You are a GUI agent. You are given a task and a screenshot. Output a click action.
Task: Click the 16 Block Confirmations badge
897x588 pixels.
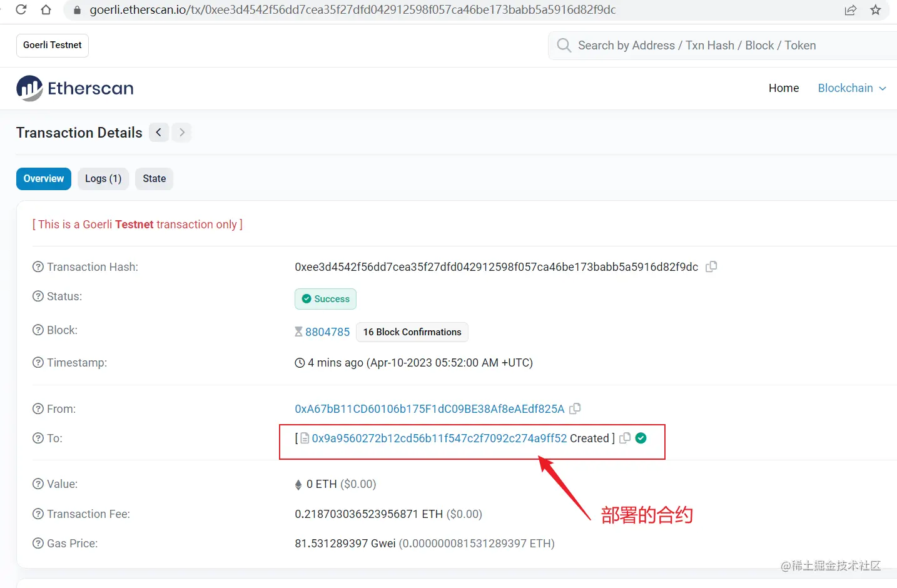412,332
